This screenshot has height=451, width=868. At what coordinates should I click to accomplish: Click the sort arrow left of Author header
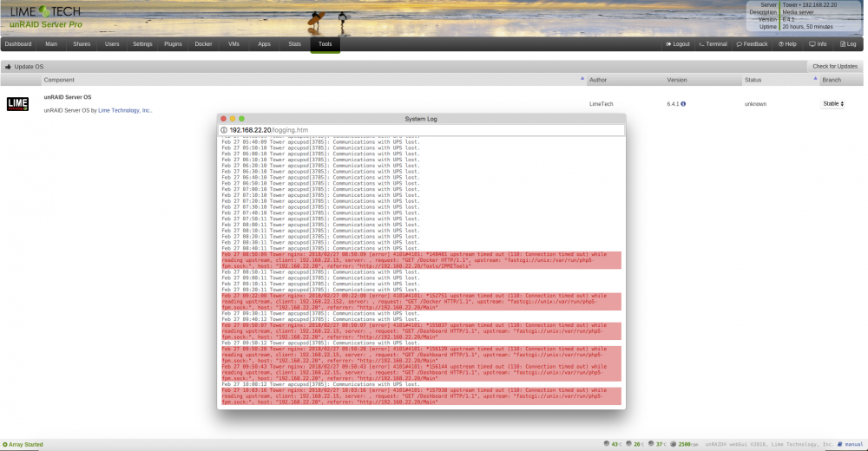582,79
